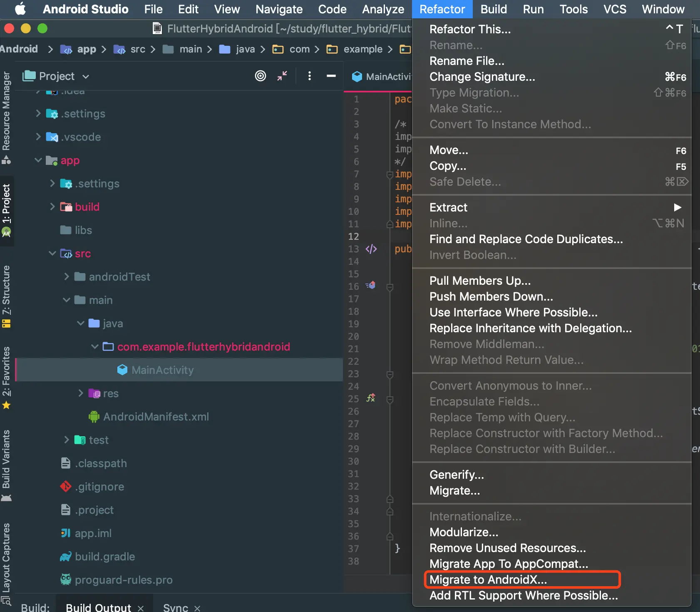Collapse all using the Project panel arrows icon
700x612 pixels.
(282, 76)
